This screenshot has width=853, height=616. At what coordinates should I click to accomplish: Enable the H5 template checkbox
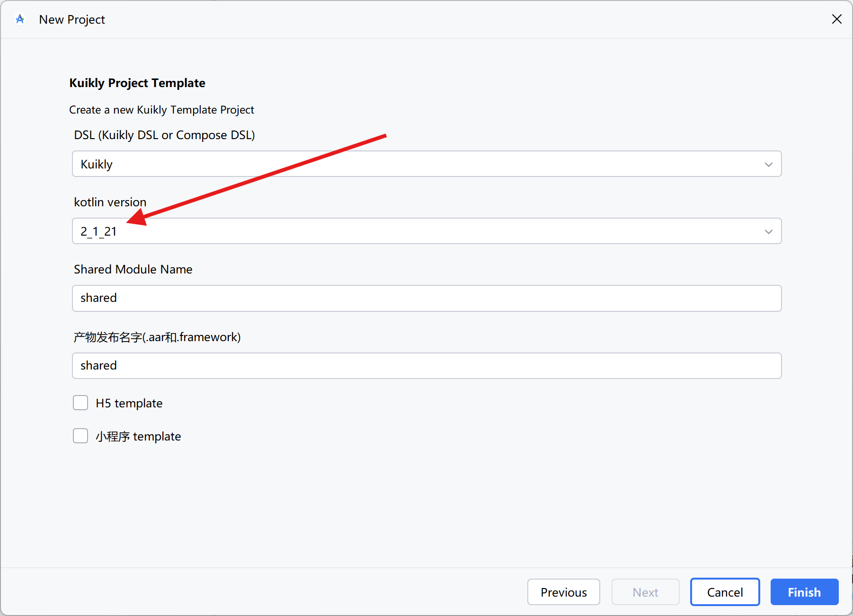coord(80,403)
